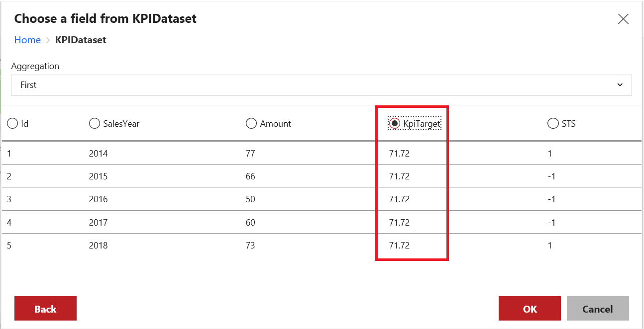Viewport: 644px width, 329px height.
Task: Click the Amount value 77 cell
Action: click(x=250, y=154)
